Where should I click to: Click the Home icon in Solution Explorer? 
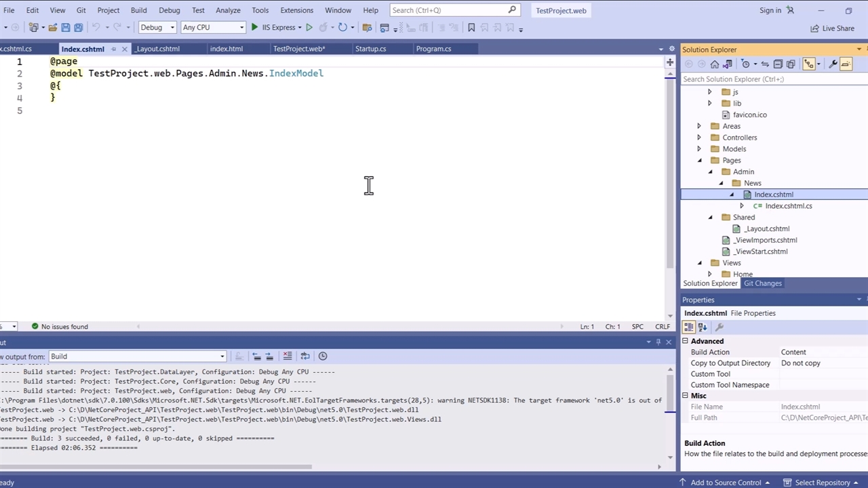coord(714,64)
